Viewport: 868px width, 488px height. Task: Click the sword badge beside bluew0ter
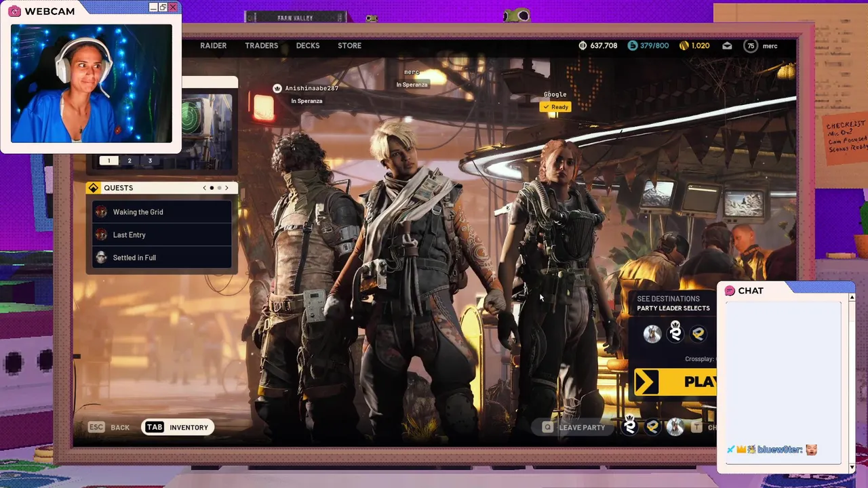pos(731,449)
